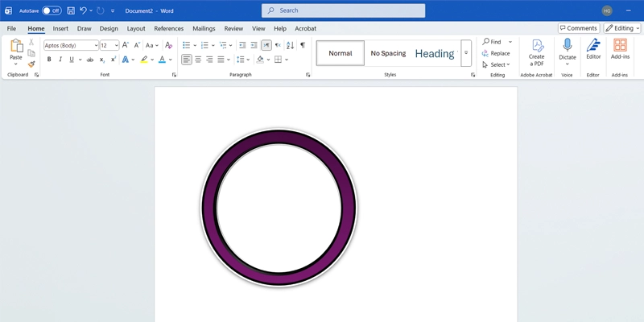The height and width of the screenshot is (322, 644).
Task: Apply bullet list formatting
Action: pos(186,45)
